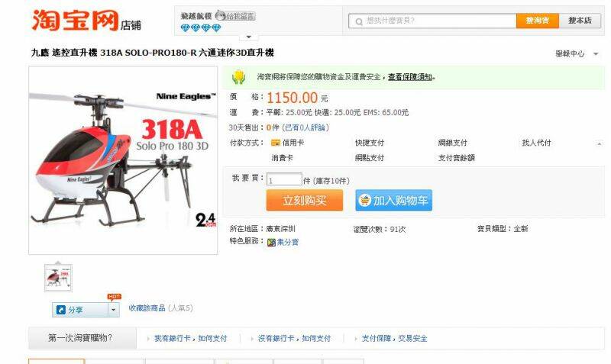Click the purchase quantity input field
611x364 pixels.
pyautogui.click(x=284, y=179)
